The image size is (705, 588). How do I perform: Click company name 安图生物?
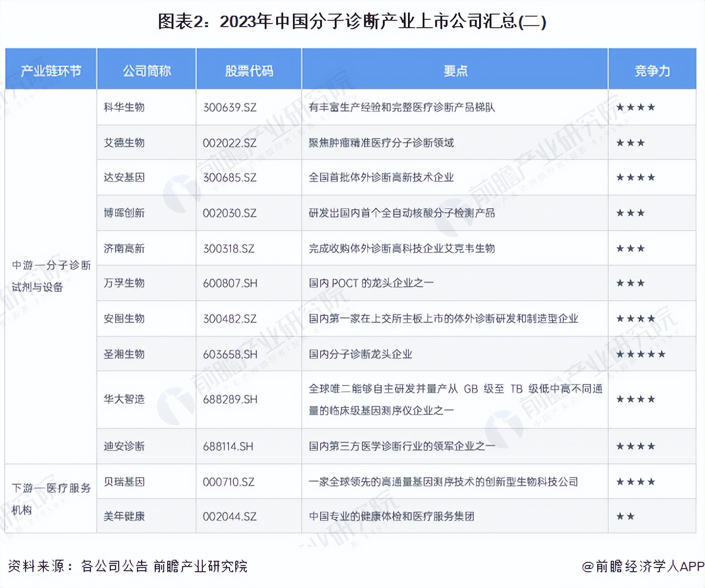[x=124, y=319]
